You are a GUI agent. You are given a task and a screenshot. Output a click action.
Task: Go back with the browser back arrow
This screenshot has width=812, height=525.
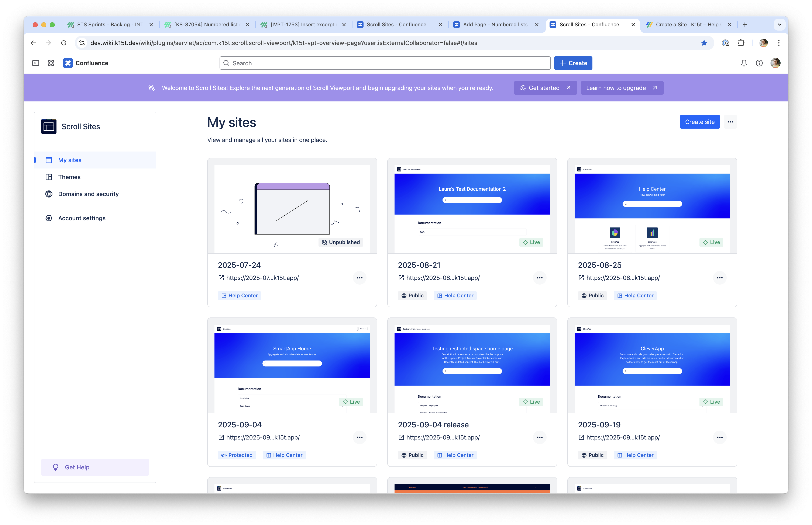tap(33, 43)
